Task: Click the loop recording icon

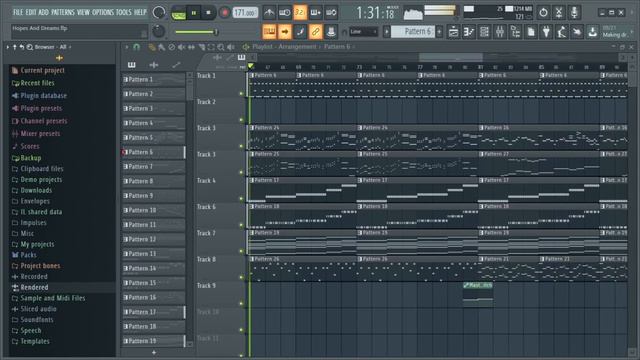Action: 331,13
